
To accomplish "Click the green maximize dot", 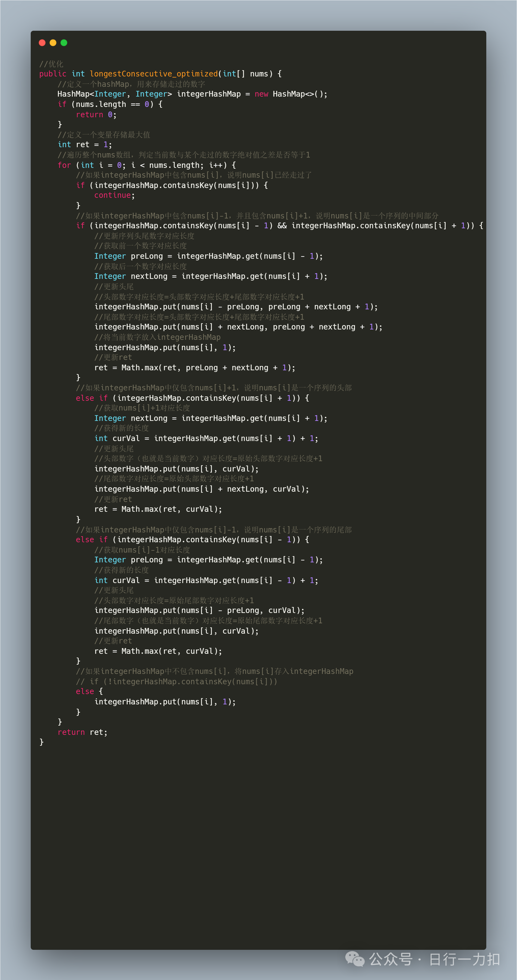I will (64, 43).
